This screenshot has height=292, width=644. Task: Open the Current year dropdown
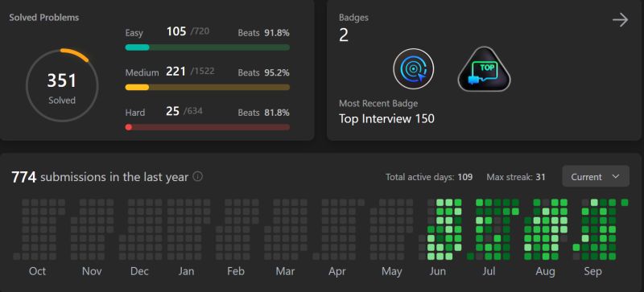pyautogui.click(x=595, y=177)
